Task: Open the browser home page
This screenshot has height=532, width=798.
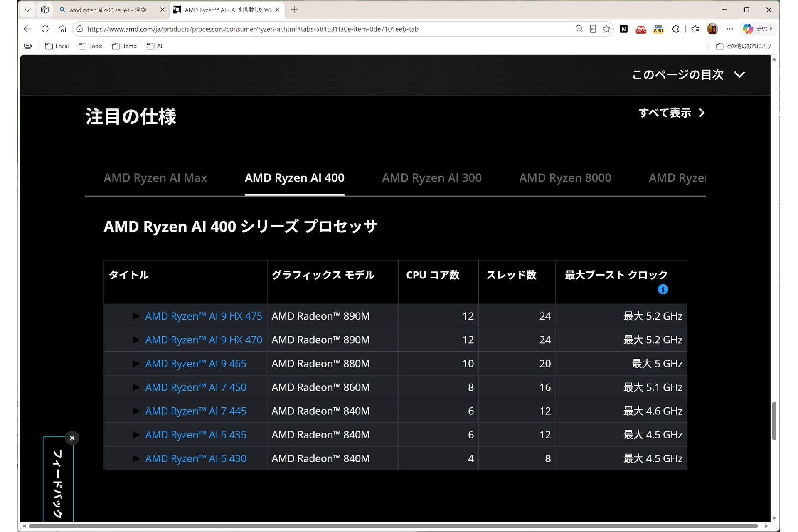Action: pos(62,29)
